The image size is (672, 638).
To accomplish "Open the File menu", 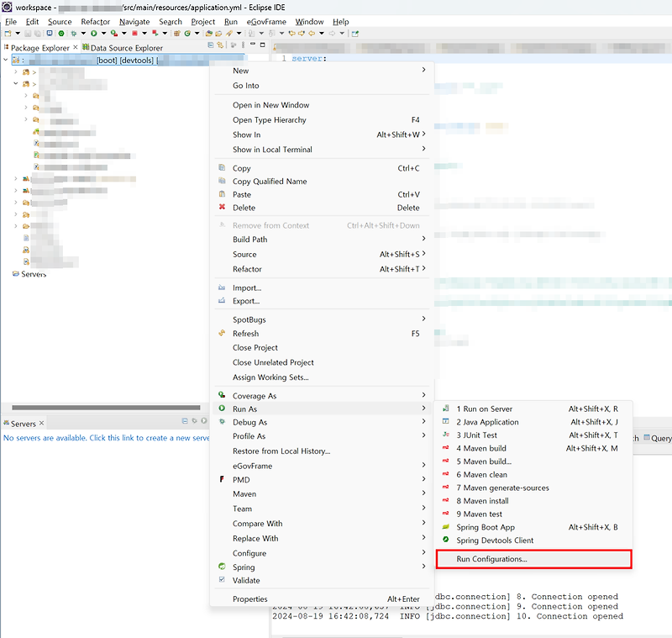I will pos(11,22).
